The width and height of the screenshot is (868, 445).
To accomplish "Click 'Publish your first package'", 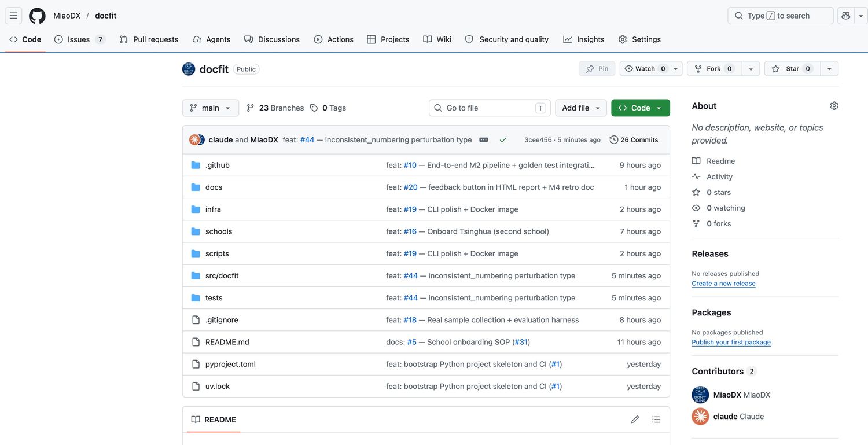I will 731,343.
